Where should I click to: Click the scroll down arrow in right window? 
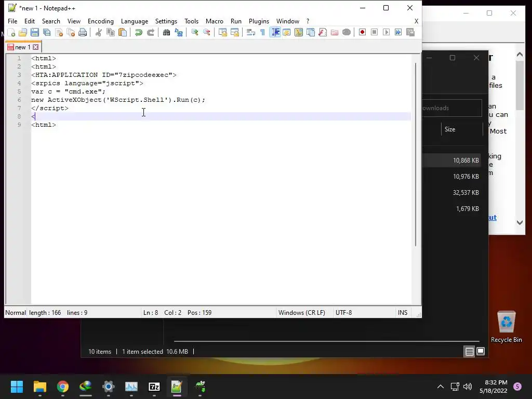pos(520,222)
